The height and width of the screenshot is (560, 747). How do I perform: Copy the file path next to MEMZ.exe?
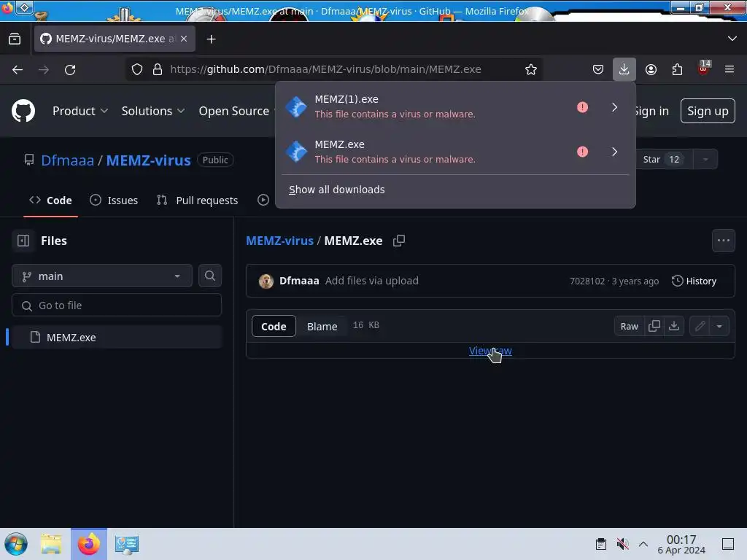[399, 241]
